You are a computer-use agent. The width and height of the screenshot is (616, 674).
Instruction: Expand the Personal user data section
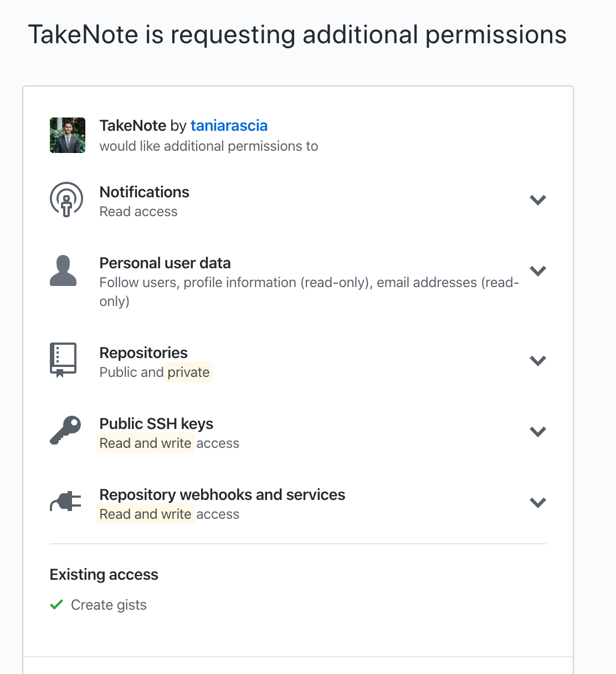pyautogui.click(x=538, y=271)
